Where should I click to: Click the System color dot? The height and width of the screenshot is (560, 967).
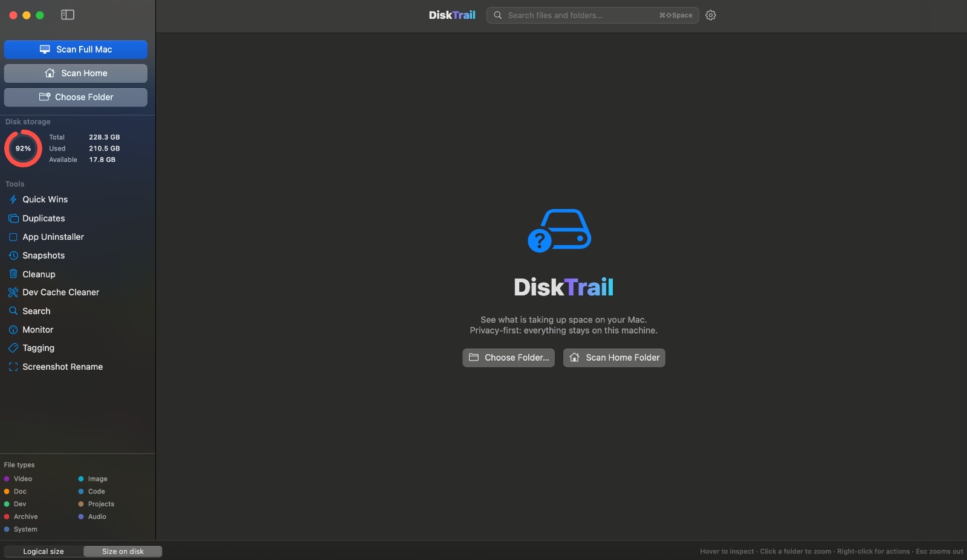coord(7,529)
